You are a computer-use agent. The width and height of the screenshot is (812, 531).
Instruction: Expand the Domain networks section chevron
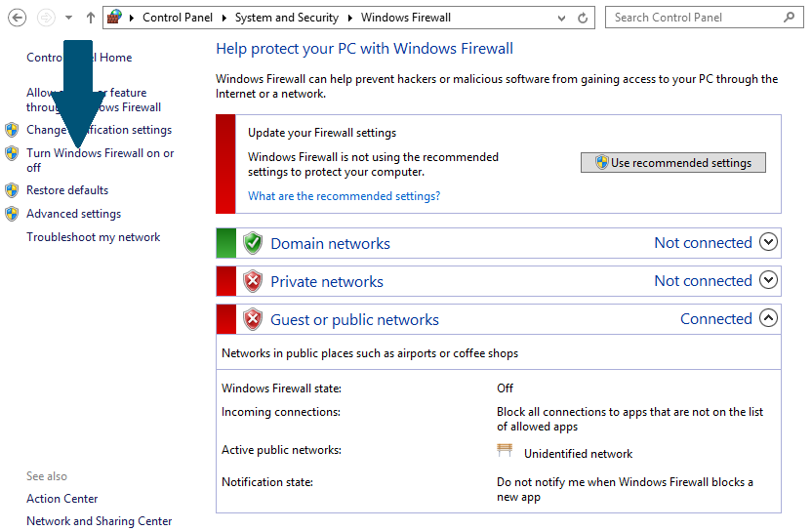click(768, 241)
